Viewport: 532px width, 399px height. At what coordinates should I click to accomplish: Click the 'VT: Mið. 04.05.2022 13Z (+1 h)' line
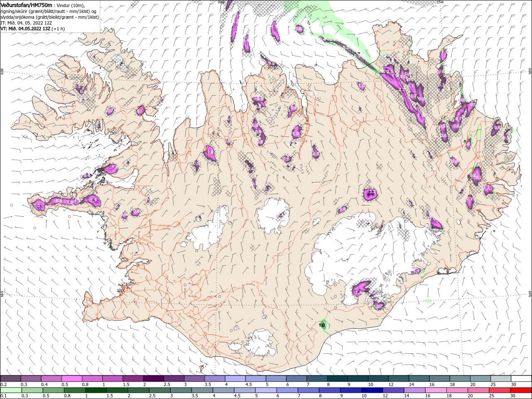point(32,29)
